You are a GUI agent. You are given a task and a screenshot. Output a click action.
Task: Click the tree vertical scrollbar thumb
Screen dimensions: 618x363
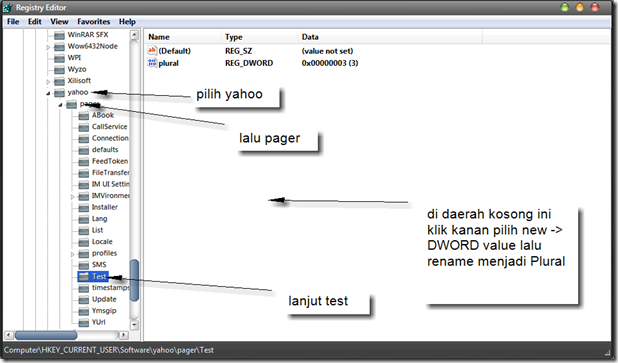[x=134, y=280]
